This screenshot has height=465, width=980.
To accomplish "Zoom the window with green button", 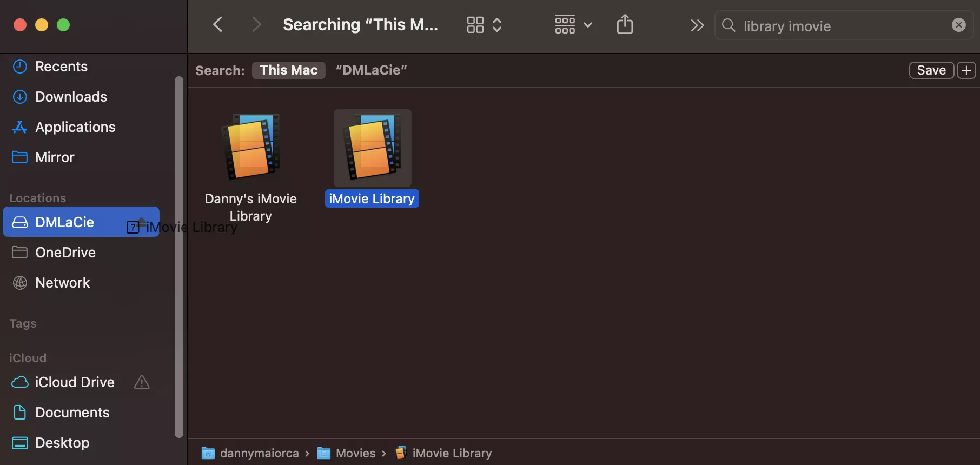I will click(63, 25).
